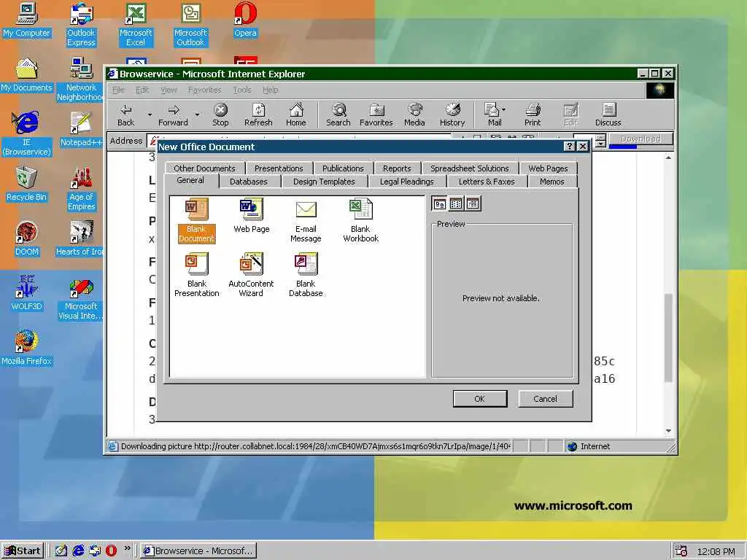This screenshot has width=747, height=560.
Task: Open the Databases tab
Action: [x=248, y=182]
